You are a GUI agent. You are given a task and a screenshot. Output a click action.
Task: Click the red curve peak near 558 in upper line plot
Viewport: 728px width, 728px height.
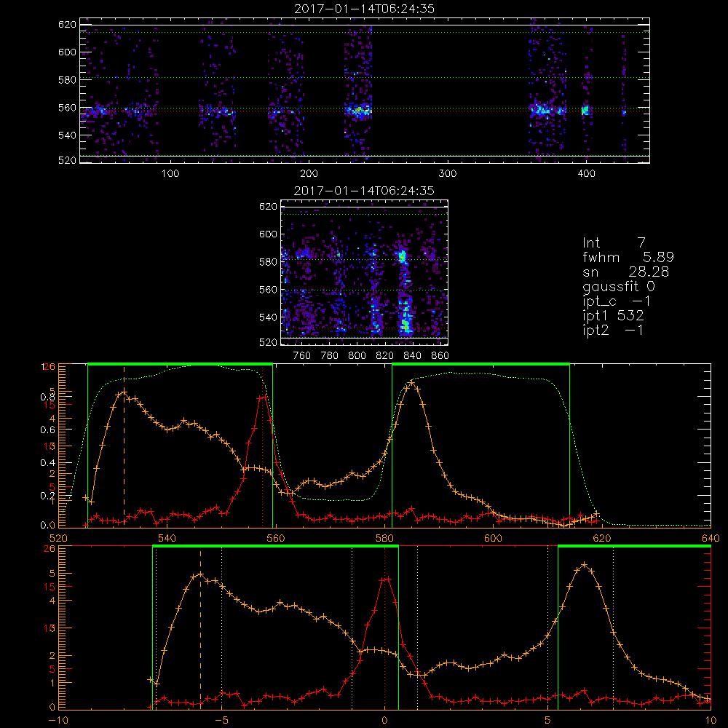[x=263, y=397]
